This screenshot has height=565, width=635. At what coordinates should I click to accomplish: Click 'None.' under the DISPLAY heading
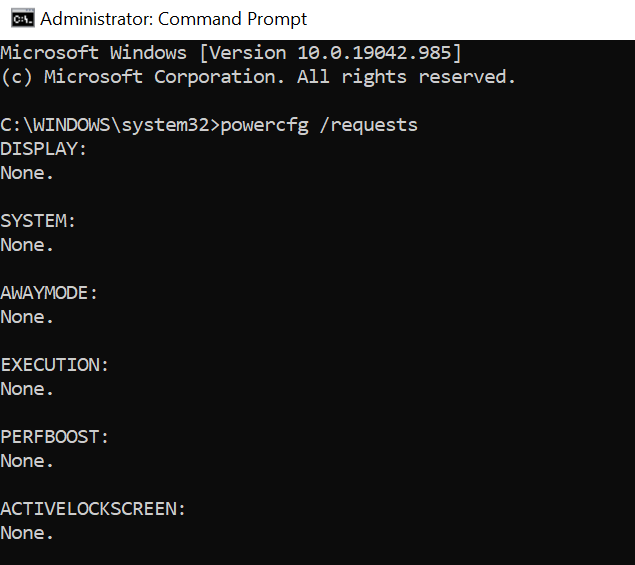28,173
